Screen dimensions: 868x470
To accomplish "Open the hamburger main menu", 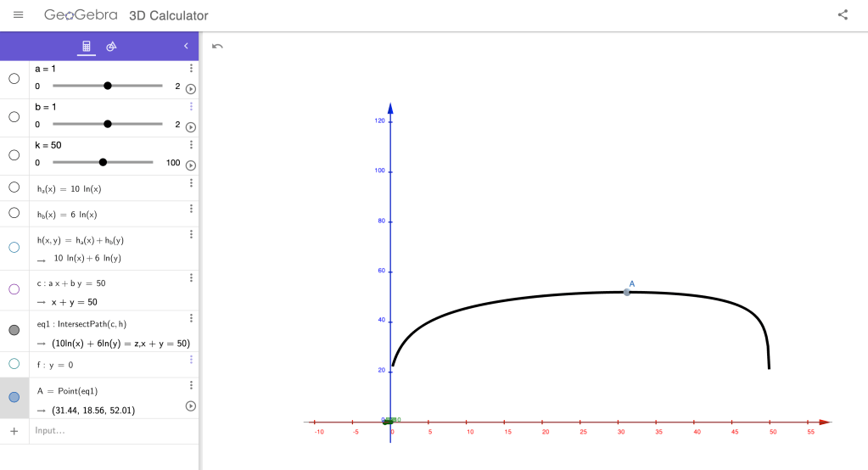I will tap(19, 15).
